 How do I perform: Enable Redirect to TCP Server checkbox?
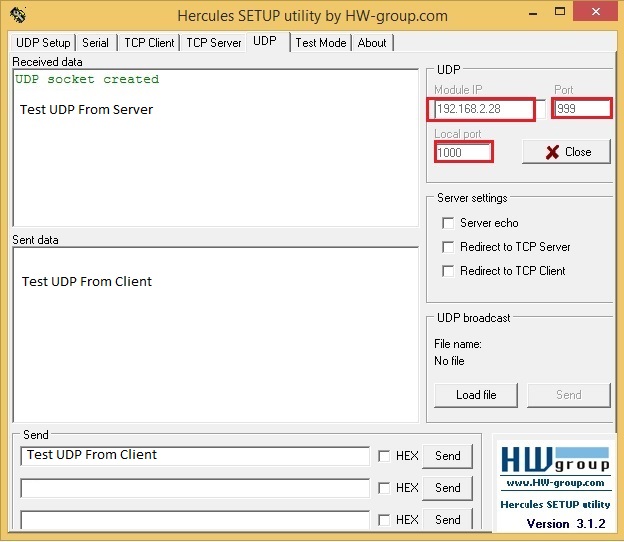[448, 247]
